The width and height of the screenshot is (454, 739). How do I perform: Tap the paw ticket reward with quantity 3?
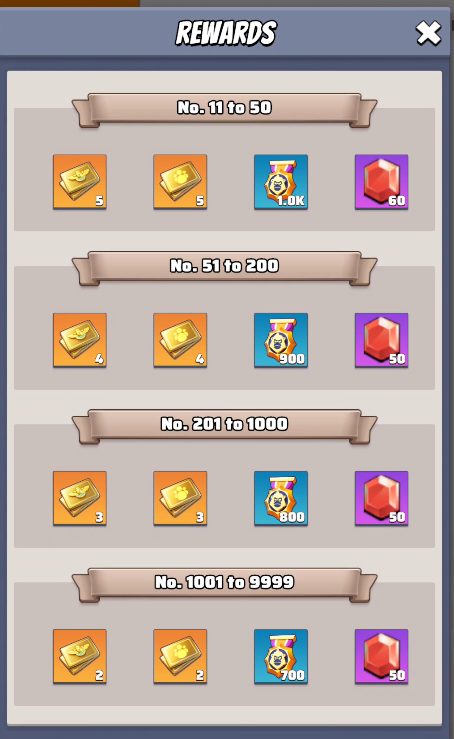180,498
